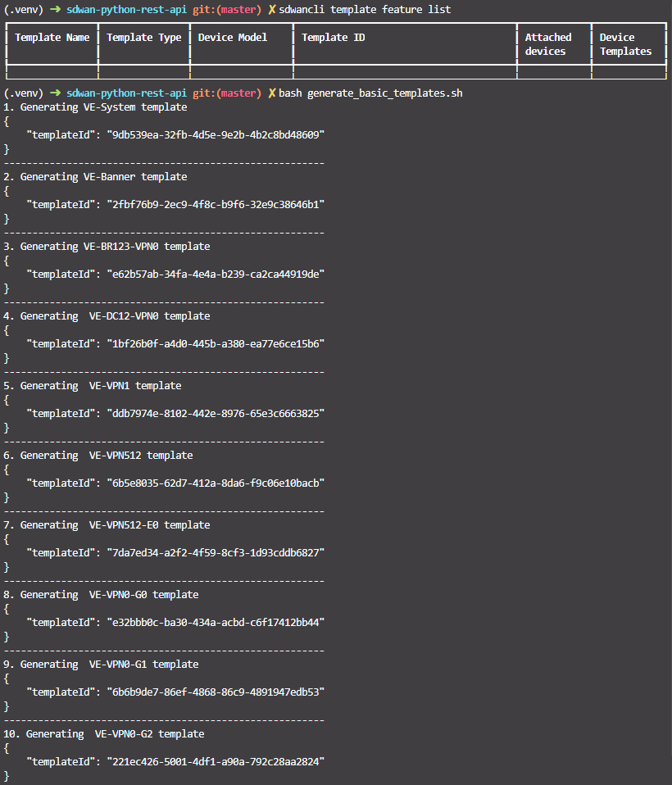Click the 'Device Model' column header
The image size is (672, 785).
click(x=233, y=38)
